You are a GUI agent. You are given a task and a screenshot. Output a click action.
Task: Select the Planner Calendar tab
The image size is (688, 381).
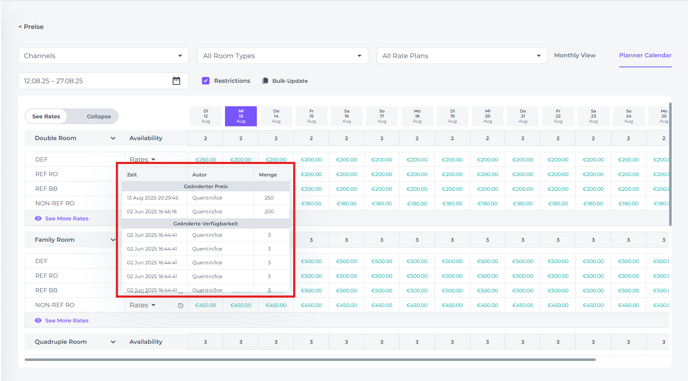(645, 55)
